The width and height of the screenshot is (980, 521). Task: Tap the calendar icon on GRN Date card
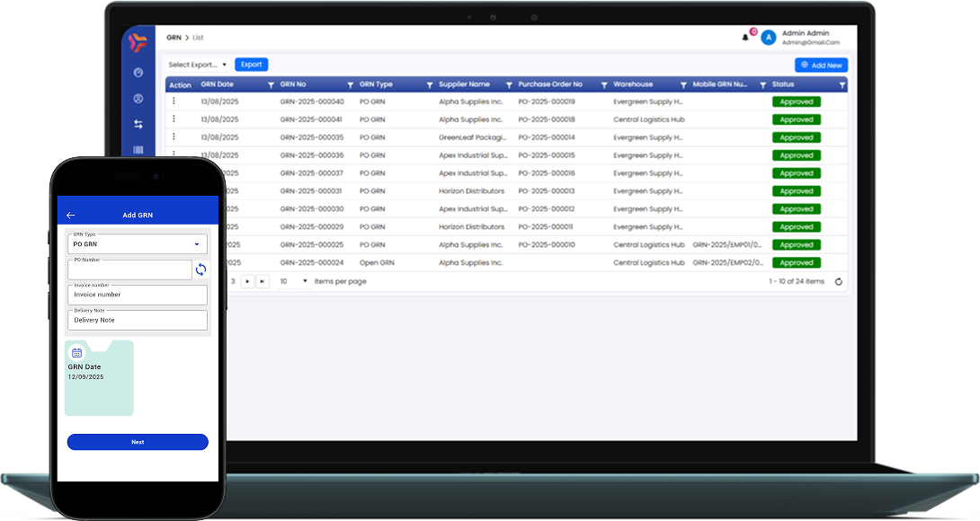(x=77, y=353)
